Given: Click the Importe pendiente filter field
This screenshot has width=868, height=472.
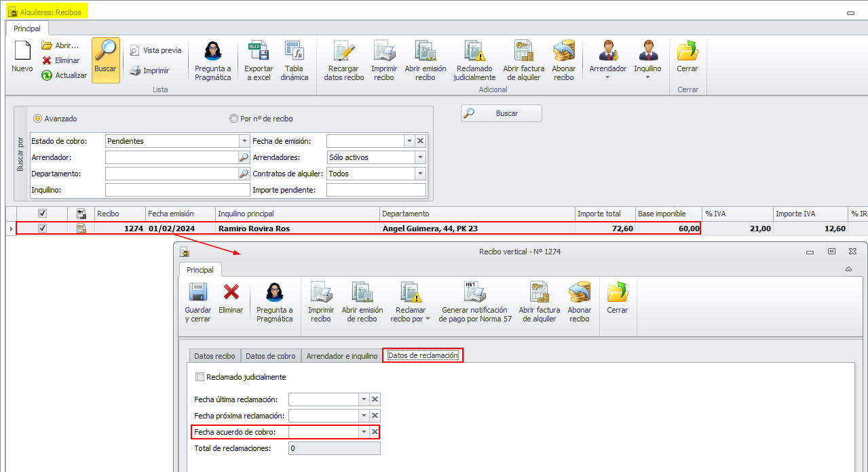Looking at the screenshot, I should click(376, 190).
